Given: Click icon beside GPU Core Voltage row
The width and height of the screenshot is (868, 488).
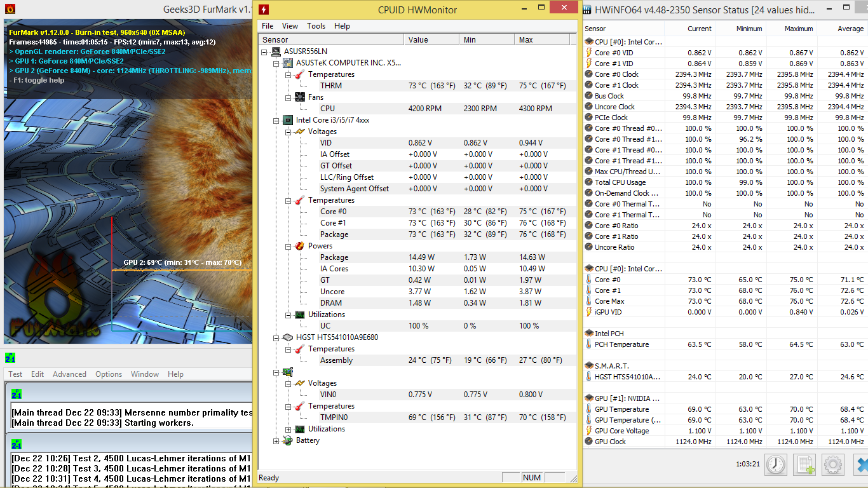Looking at the screenshot, I should pos(588,431).
